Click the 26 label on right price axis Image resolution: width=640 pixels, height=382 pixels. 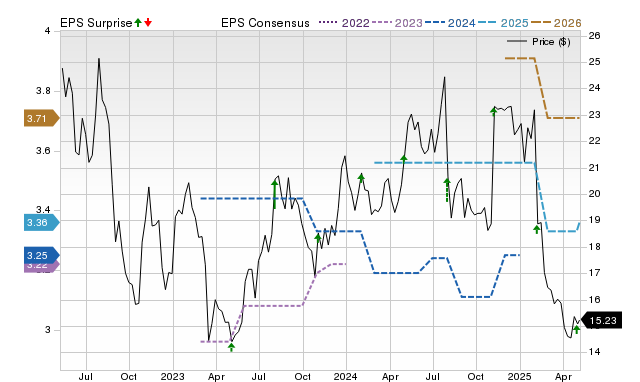(595, 36)
